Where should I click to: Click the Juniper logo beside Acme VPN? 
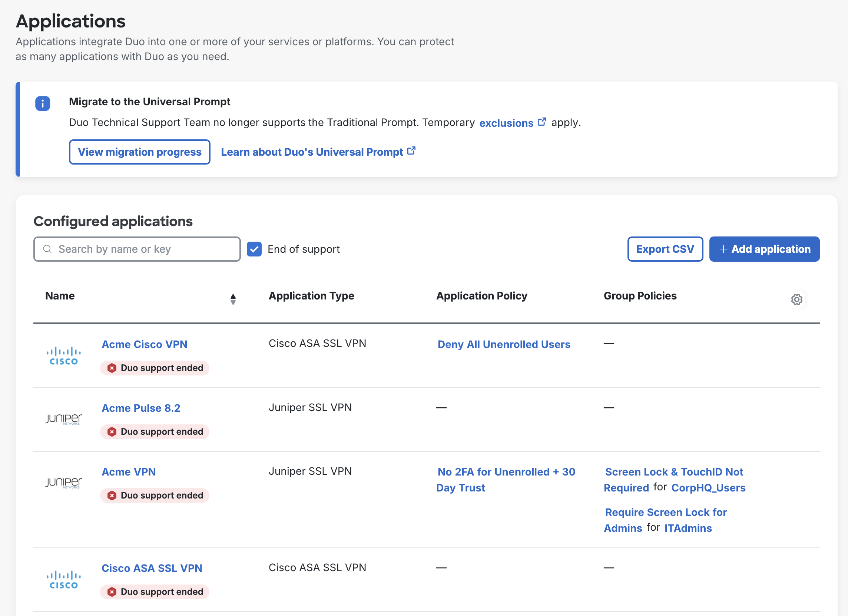(63, 483)
